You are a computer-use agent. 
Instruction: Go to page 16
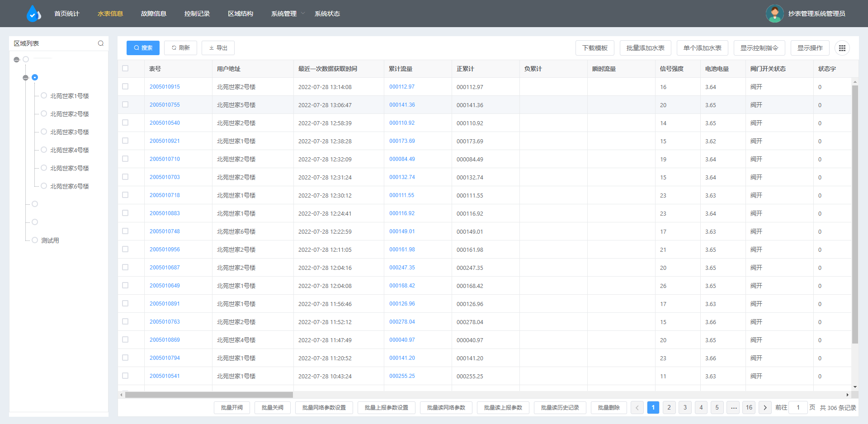pyautogui.click(x=749, y=407)
